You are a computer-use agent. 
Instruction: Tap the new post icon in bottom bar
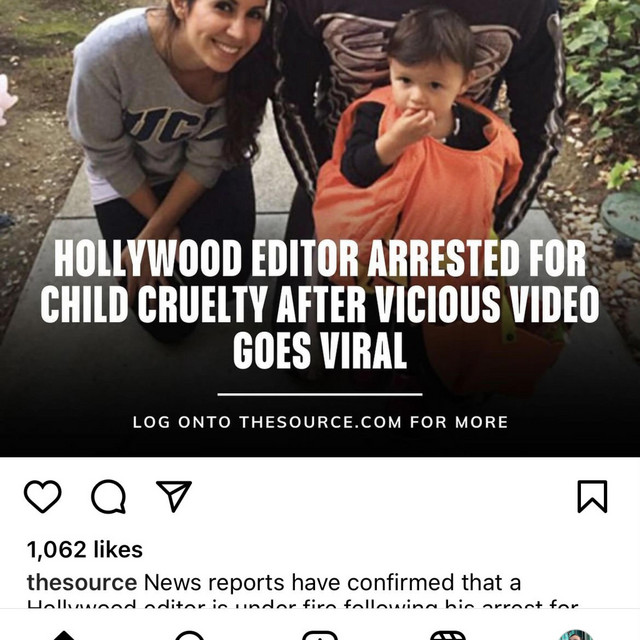(x=320, y=635)
